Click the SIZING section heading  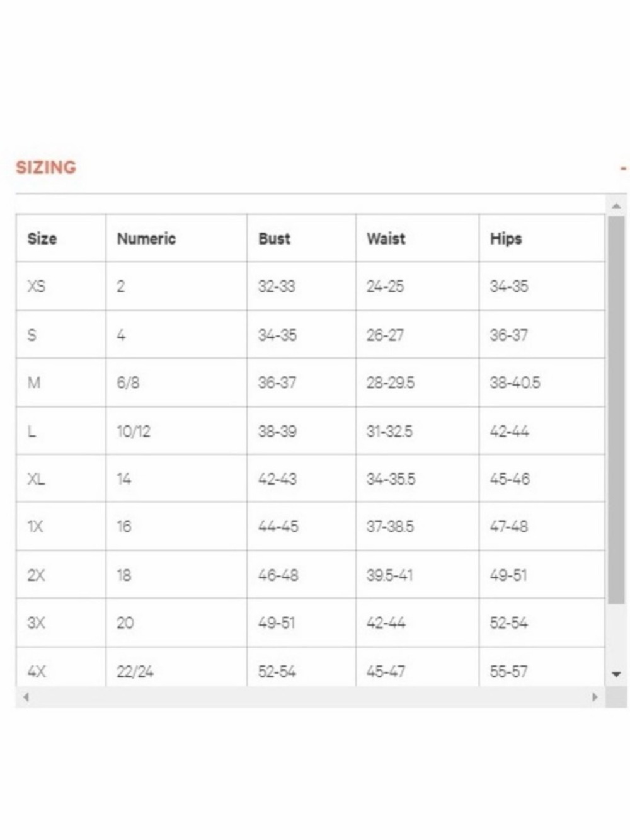(46, 168)
